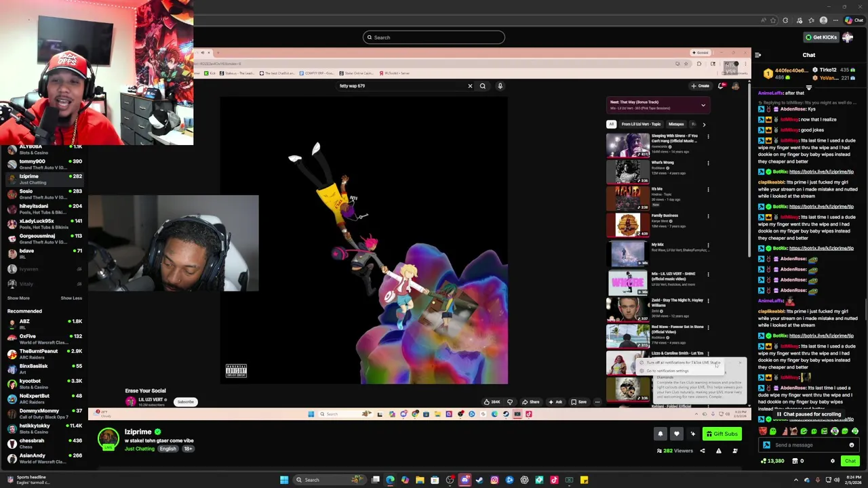Subscribe to LIL UZI VERT channel
868x488 pixels.
tap(185, 402)
